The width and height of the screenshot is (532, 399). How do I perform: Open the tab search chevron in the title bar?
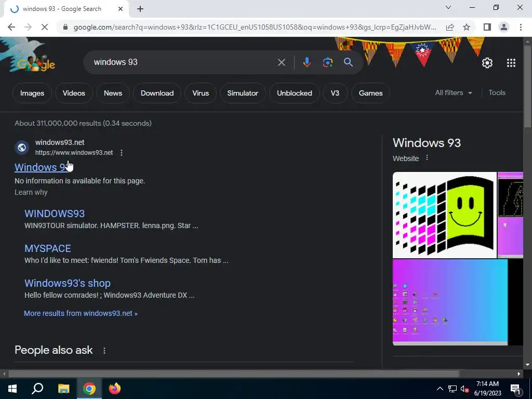click(x=448, y=7)
